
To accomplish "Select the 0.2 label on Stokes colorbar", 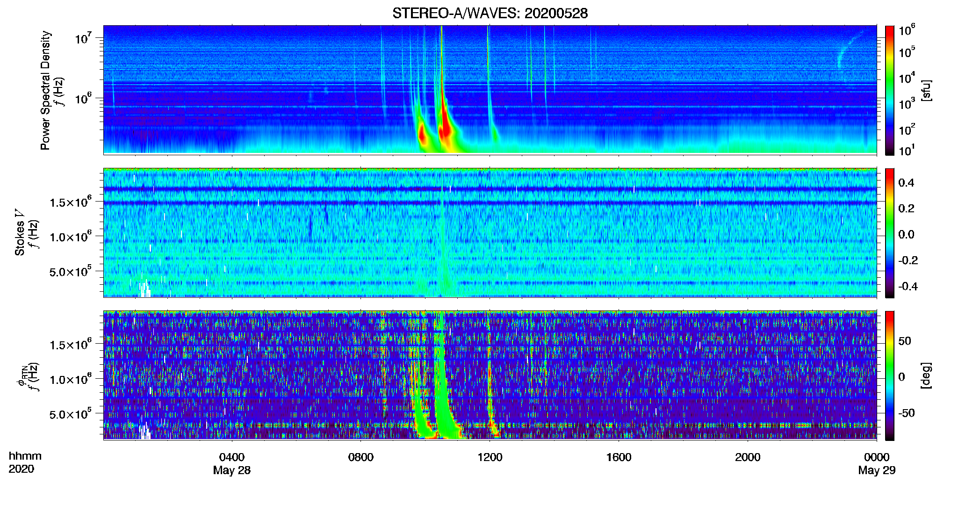I will pyautogui.click(x=906, y=209).
